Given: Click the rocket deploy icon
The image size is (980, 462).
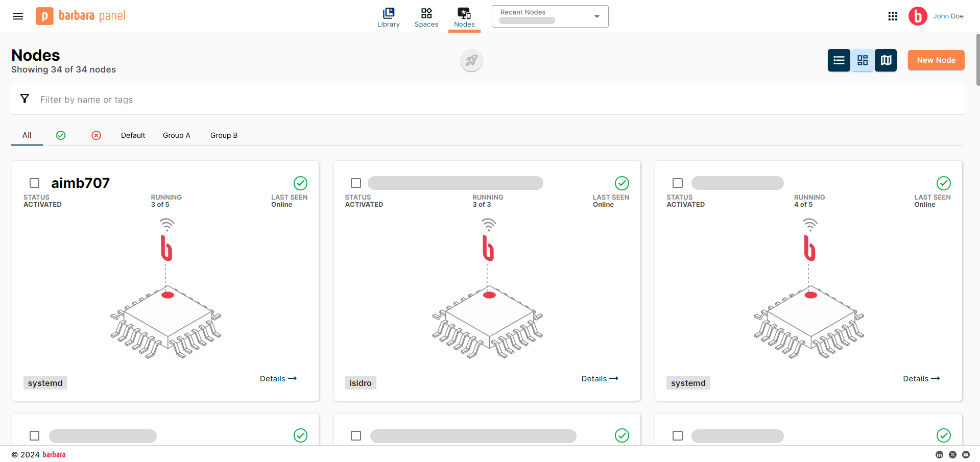Looking at the screenshot, I should (x=471, y=60).
